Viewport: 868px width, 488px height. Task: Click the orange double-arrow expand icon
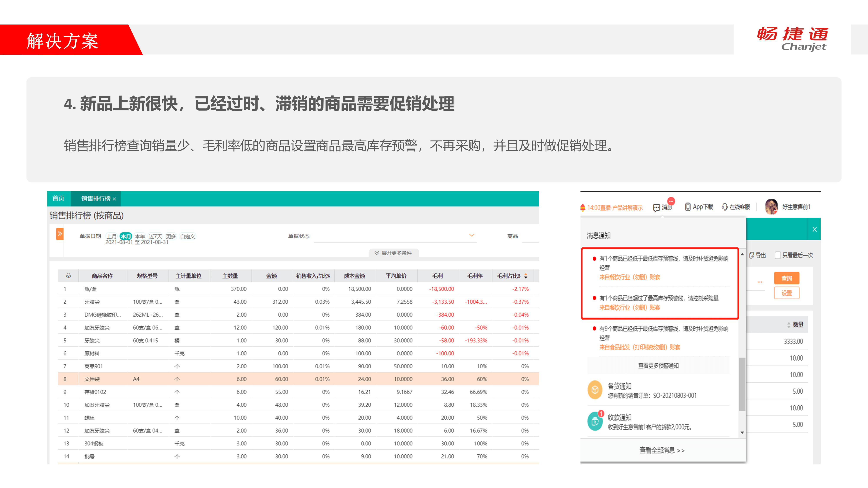60,234
